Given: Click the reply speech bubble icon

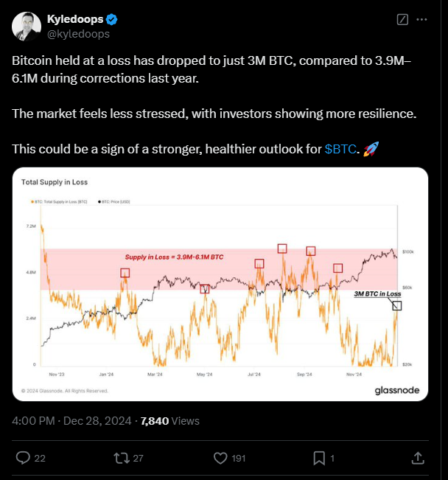Looking at the screenshot, I should pyautogui.click(x=23, y=458).
